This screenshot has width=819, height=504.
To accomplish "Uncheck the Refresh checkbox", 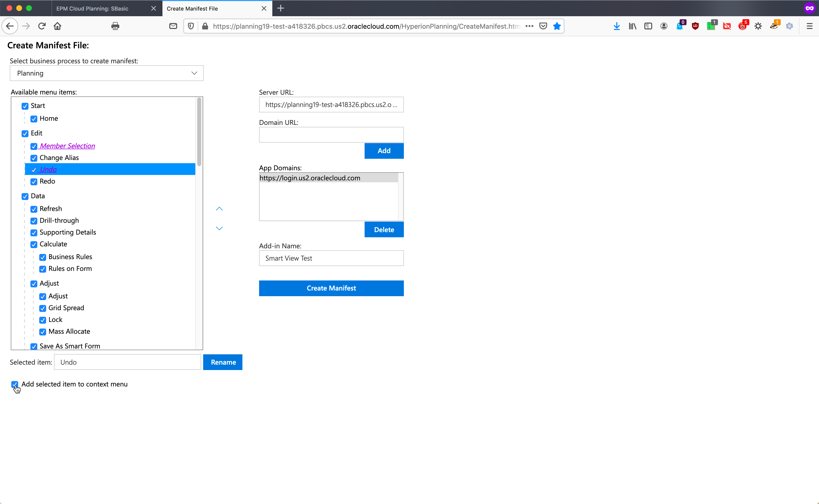I will 34,209.
